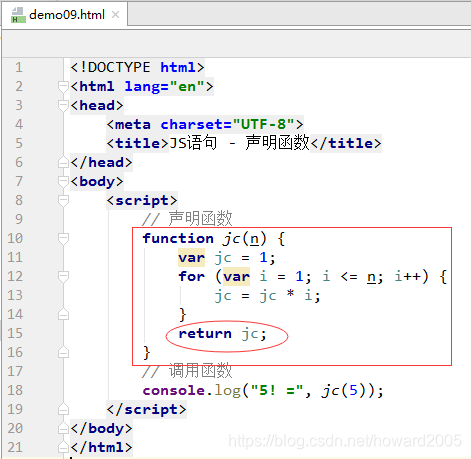Toggle fold marker at the function's closing brace on line 16

pyautogui.click(x=63, y=353)
